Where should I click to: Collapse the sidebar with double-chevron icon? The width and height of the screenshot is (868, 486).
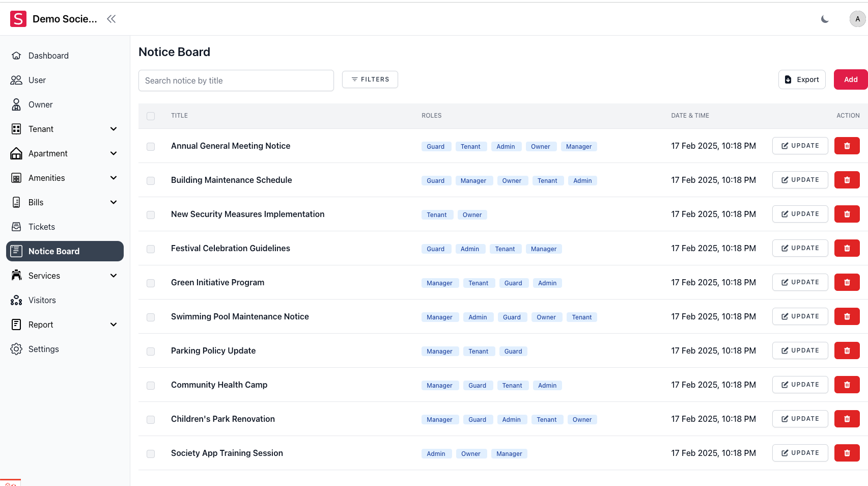[111, 19]
